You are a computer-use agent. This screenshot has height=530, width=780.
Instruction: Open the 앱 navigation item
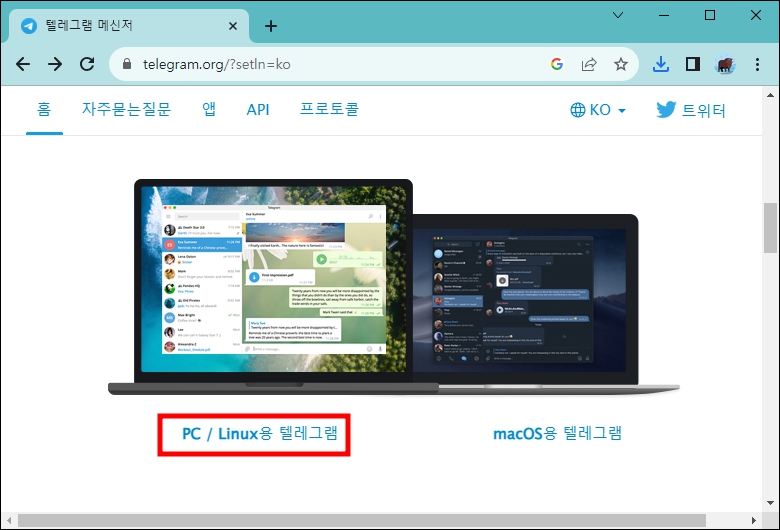[x=209, y=109]
